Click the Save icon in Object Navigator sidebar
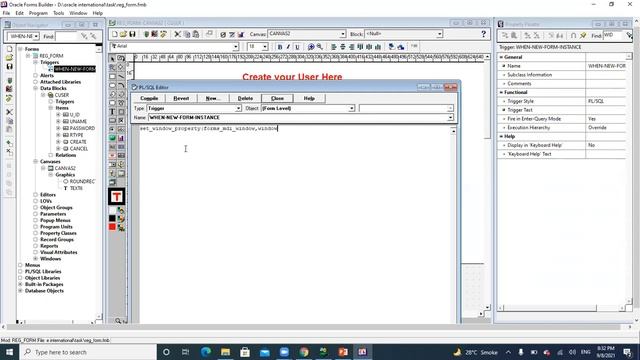The image size is (640, 360). (9, 67)
